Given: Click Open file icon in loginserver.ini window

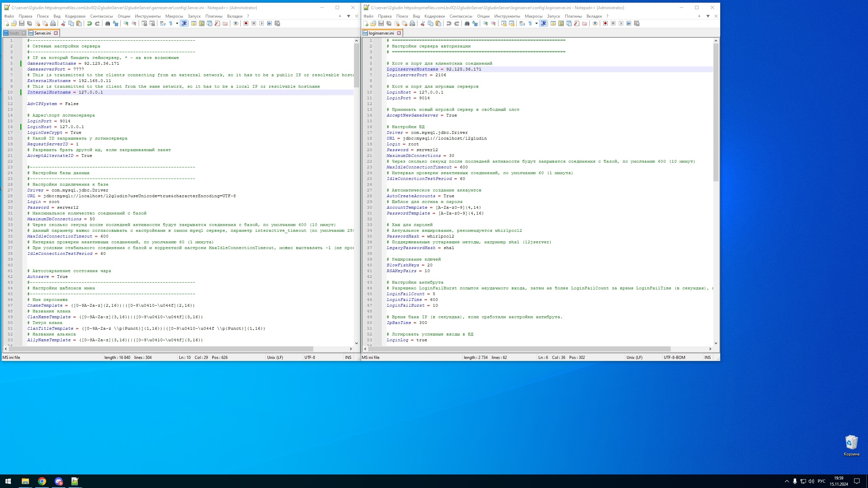Looking at the screenshot, I should [373, 23].
